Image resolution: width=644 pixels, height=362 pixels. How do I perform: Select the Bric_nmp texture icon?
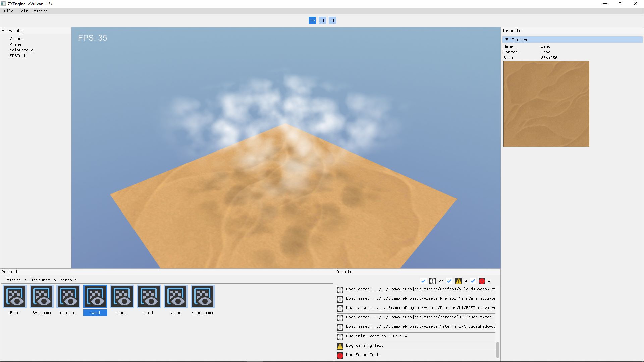pos(42,296)
